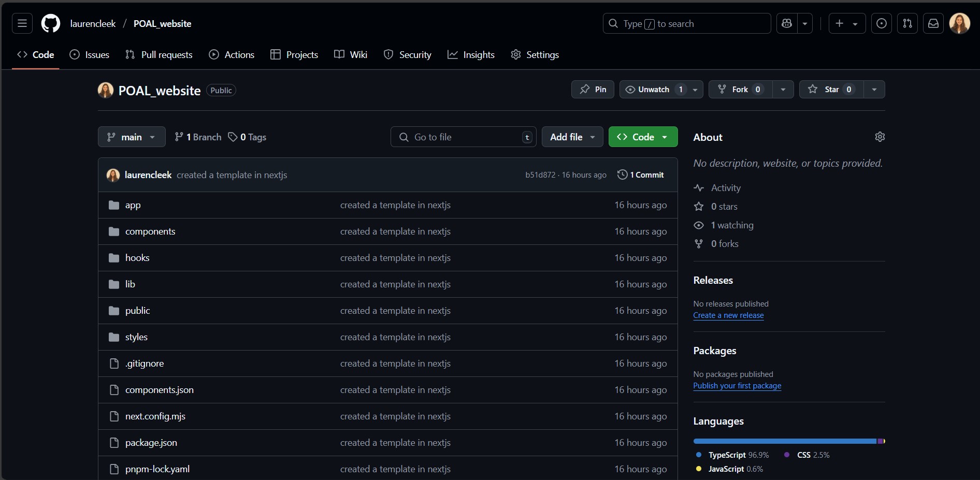
Task: Click the components.json file icon
Action: pos(114,390)
